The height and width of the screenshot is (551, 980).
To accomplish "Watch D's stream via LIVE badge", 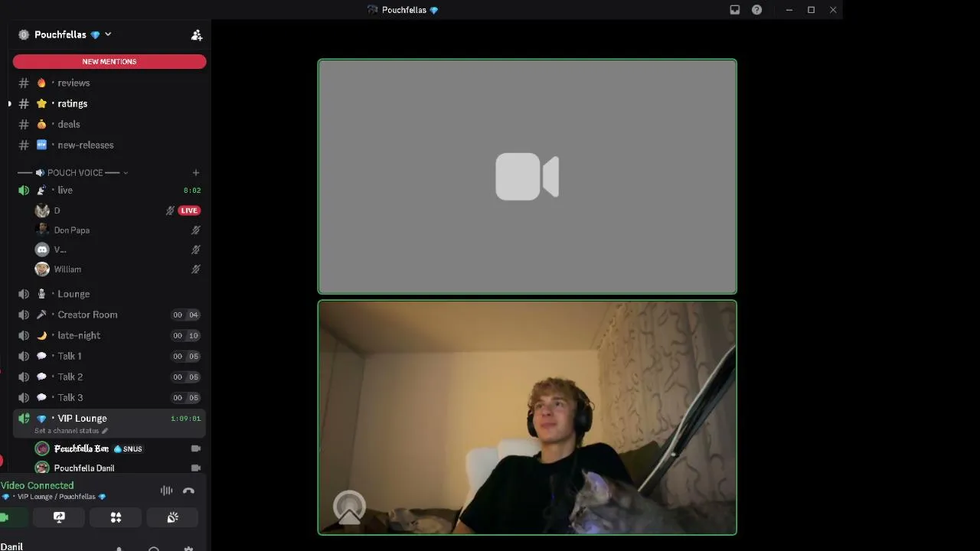I will 189,210.
